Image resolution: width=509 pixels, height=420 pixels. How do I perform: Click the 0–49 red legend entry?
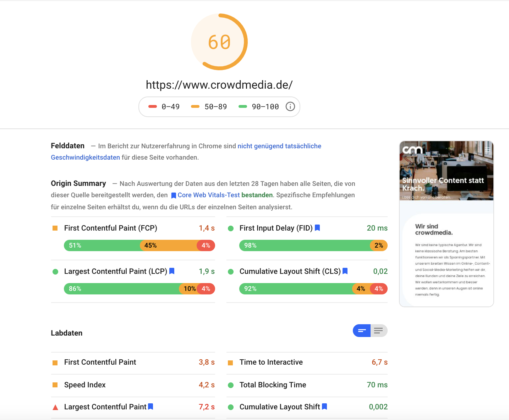coord(164,106)
